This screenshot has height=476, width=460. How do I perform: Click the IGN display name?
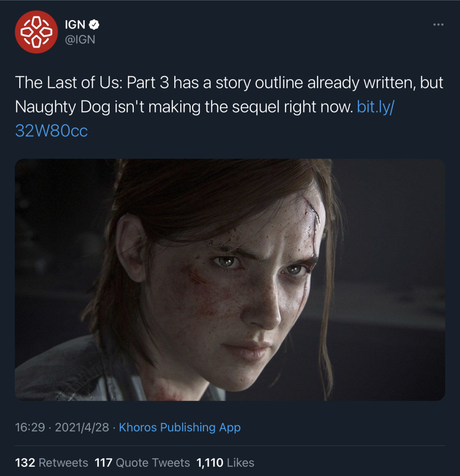(x=75, y=25)
